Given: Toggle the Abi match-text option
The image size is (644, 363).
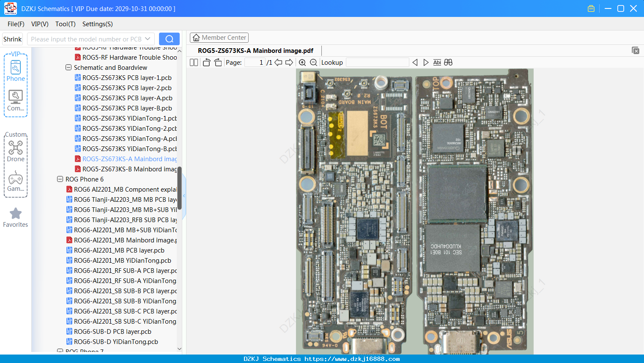Looking at the screenshot, I should [x=437, y=63].
